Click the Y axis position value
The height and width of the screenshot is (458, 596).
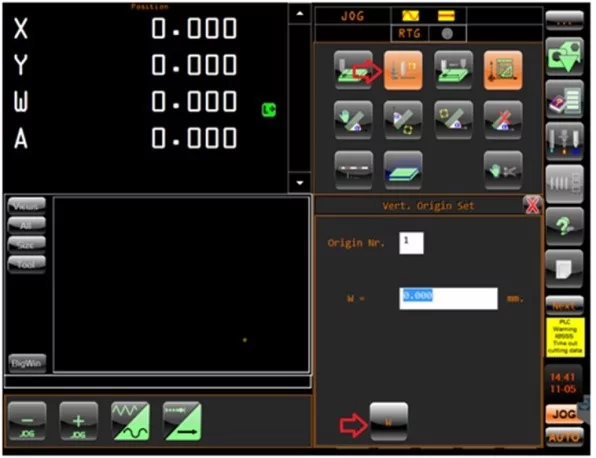[x=194, y=65]
